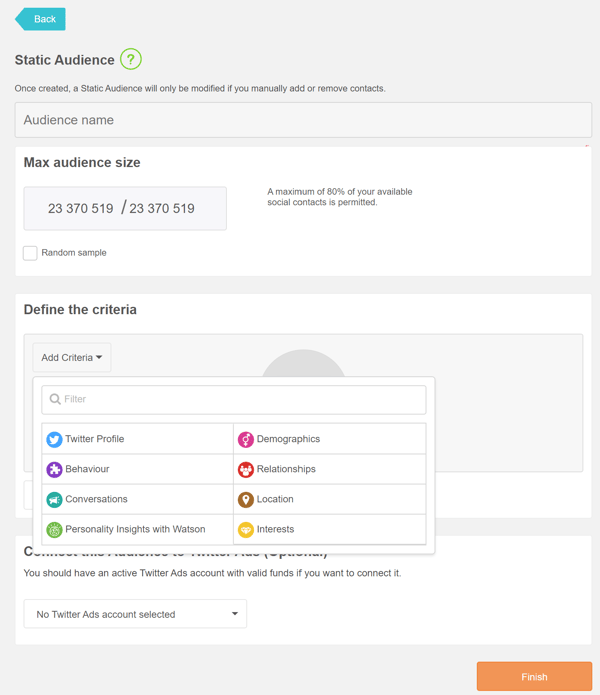Open the green question mark help icon
The width and height of the screenshot is (600, 695).
click(x=131, y=59)
